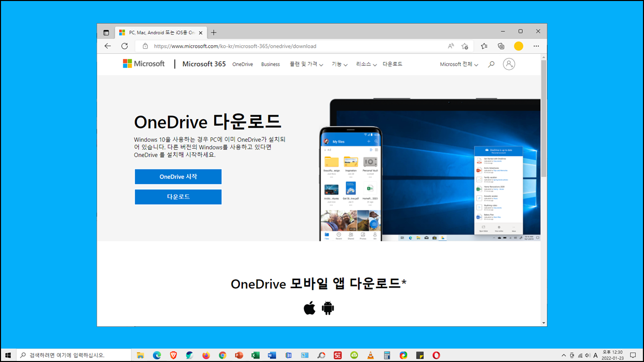Open the Business nav link
The width and height of the screenshot is (644, 362).
(270, 64)
